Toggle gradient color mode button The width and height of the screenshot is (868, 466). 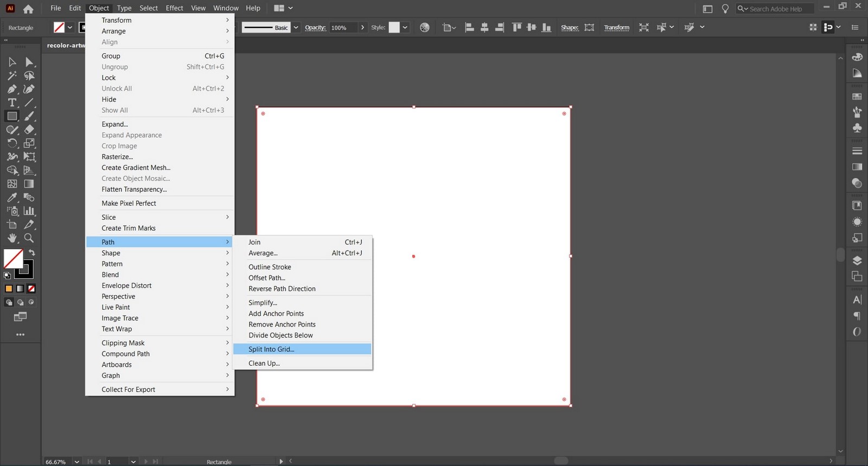point(20,289)
